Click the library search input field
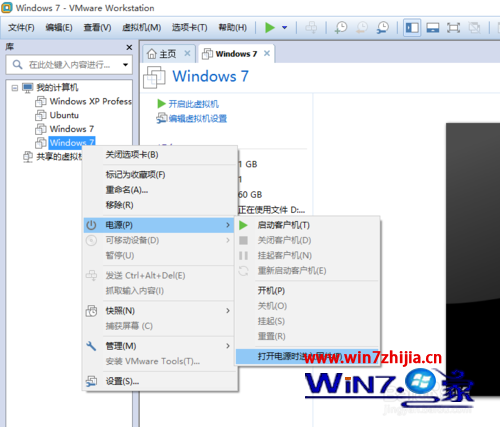Image resolution: width=500 pixels, height=427 pixels. [x=69, y=65]
